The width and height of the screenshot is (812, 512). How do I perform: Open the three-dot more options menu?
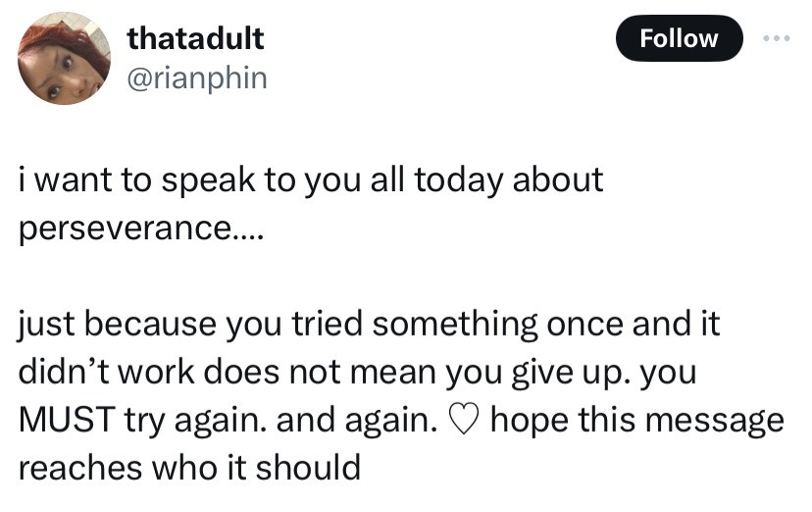[x=777, y=38]
